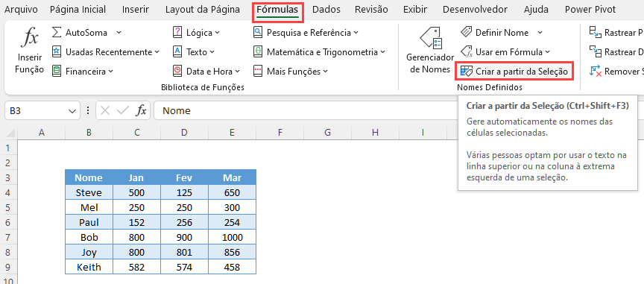This screenshot has height=284, width=644.
Task: Click the Pesquisa e Referência icon
Action: (258, 33)
